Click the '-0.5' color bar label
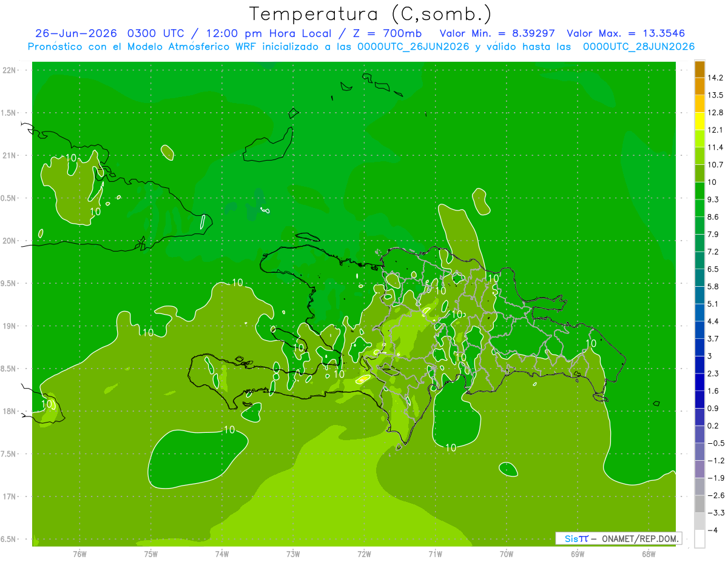 [715, 443]
